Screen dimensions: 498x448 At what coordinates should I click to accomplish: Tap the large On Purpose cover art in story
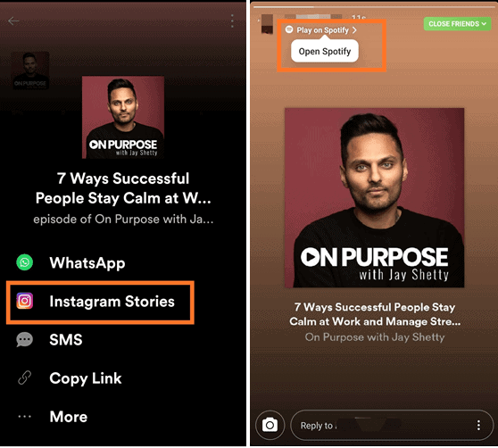tap(374, 197)
